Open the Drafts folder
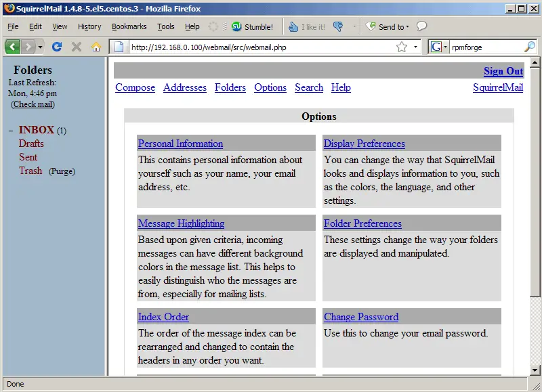Screen dimensions: 542x392 (x=31, y=144)
